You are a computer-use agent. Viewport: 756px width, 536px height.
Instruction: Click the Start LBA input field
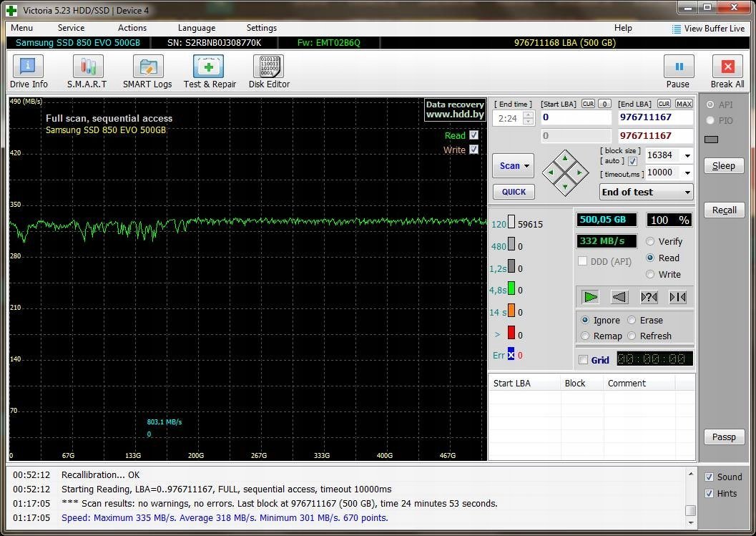tap(576, 117)
